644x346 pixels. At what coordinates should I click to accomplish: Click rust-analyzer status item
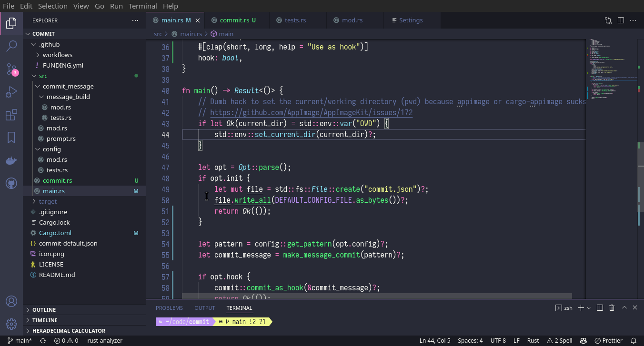click(105, 340)
